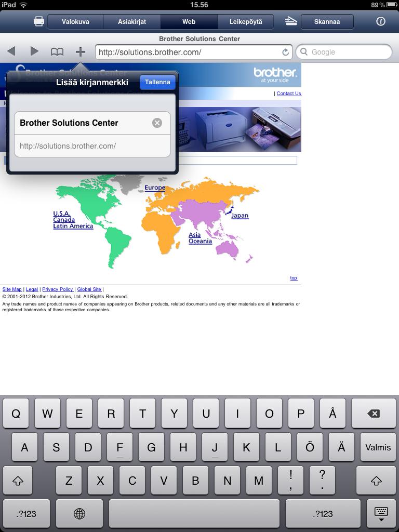Tap the right Shift key

(376, 481)
